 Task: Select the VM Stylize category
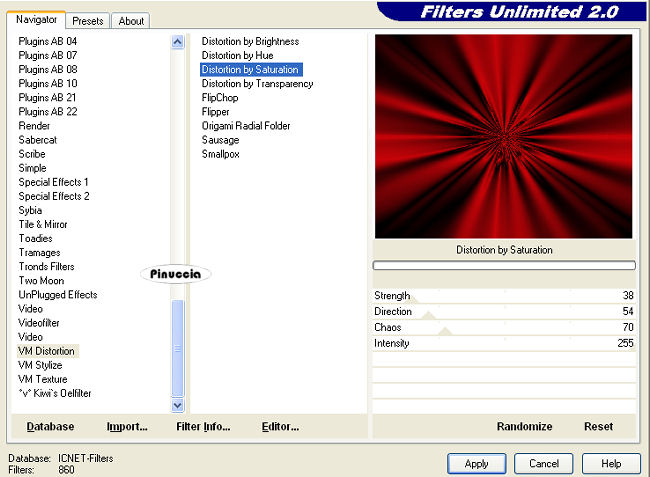pos(40,366)
